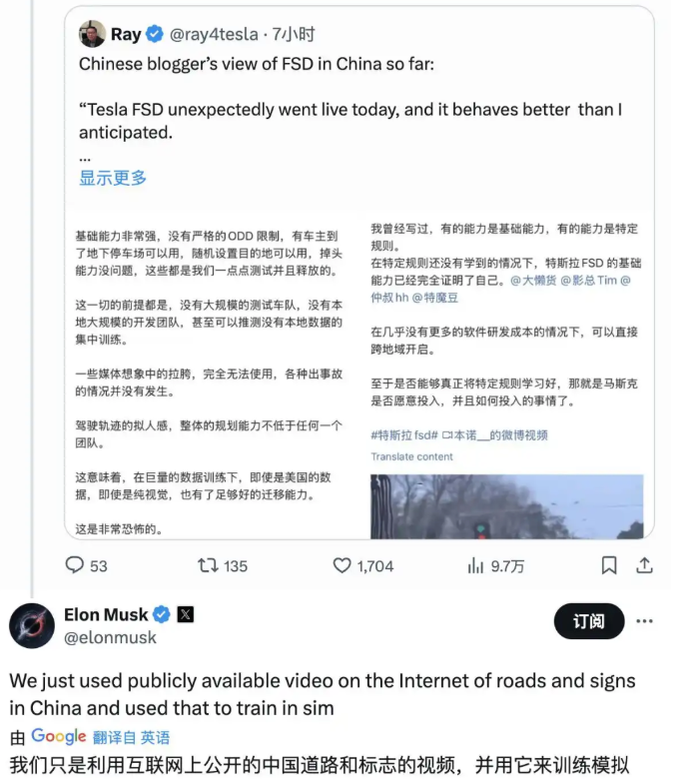Open the @elonmusk handle link
The image size is (679, 784).
[110, 637]
